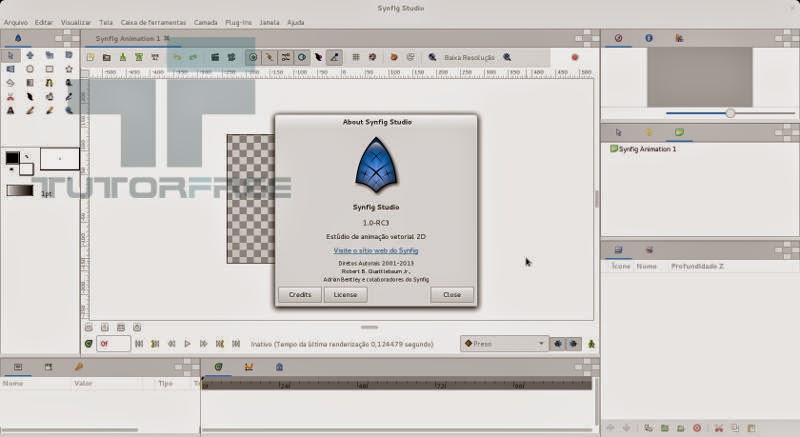Click the red record icon in the toolbar
Screen dimensions: 800x437
[x=575, y=57]
